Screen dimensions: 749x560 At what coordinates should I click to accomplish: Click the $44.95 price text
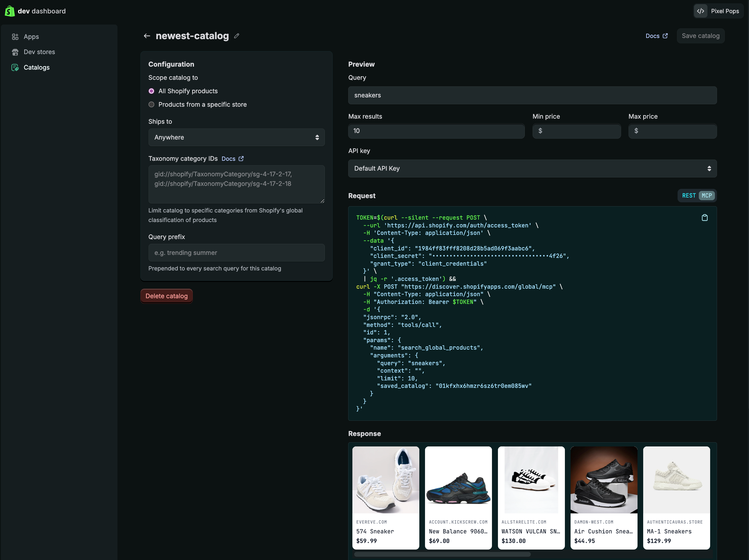click(x=584, y=541)
